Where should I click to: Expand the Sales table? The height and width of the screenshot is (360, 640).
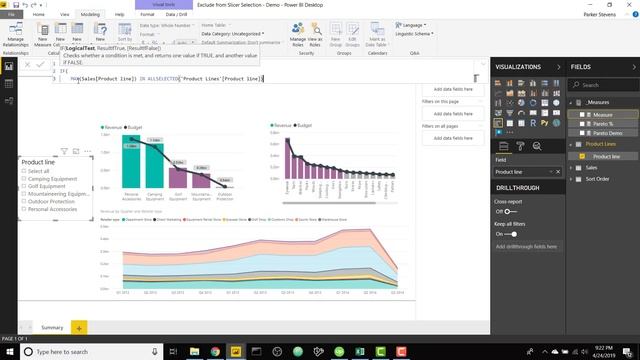[571, 168]
